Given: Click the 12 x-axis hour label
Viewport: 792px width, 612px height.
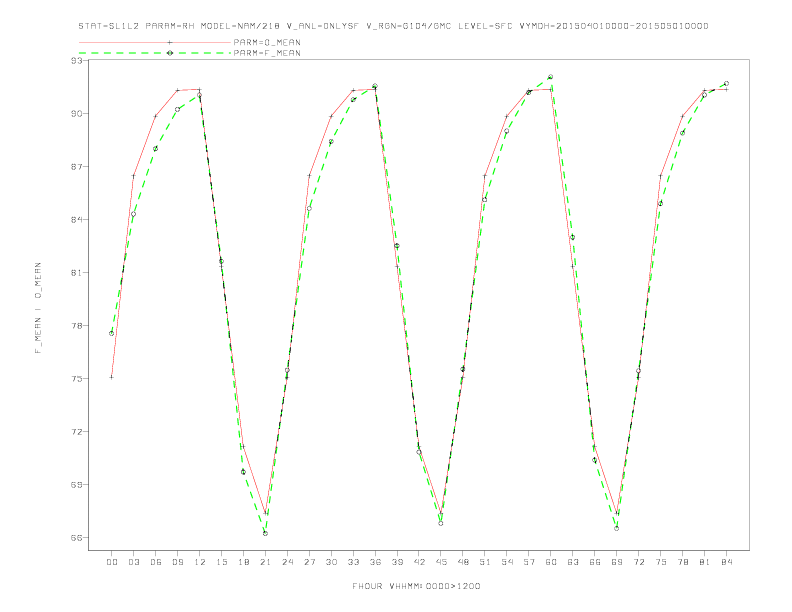Looking at the screenshot, I should (x=200, y=562).
